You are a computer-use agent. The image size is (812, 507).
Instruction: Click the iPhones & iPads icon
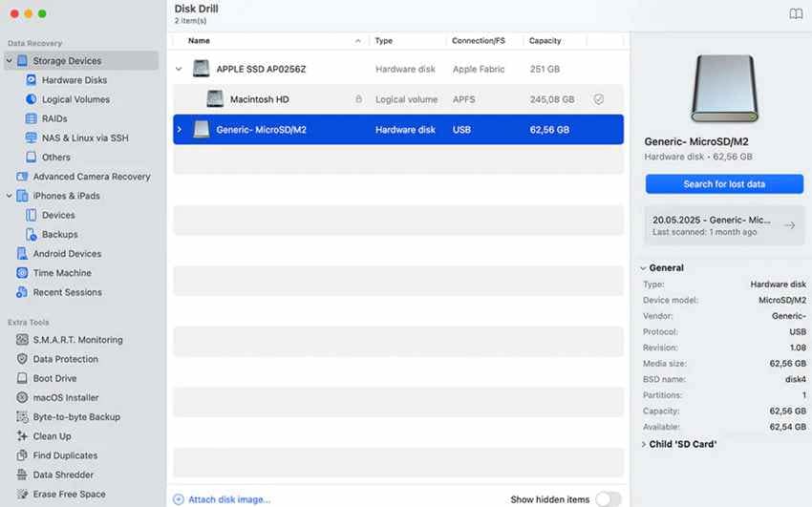tap(22, 196)
